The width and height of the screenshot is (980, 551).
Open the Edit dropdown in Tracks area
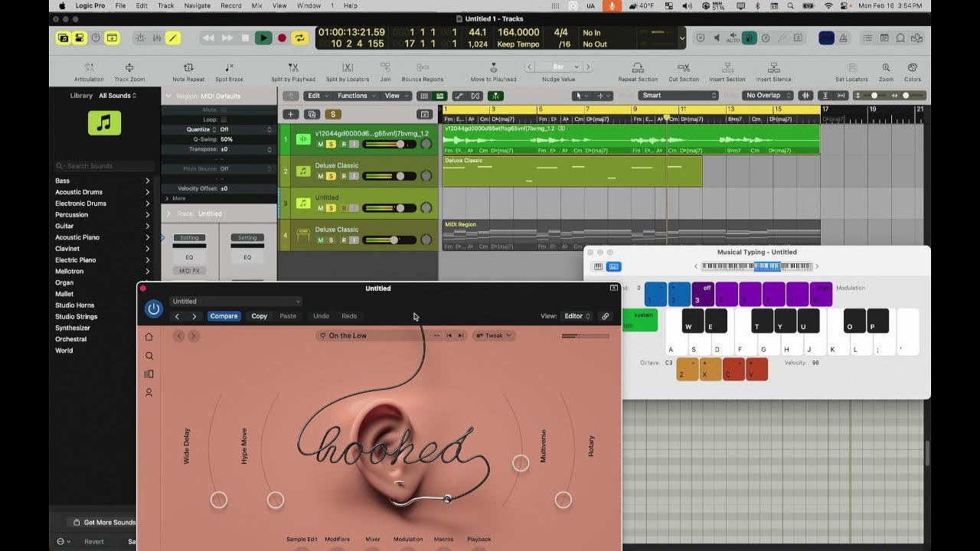coord(318,96)
